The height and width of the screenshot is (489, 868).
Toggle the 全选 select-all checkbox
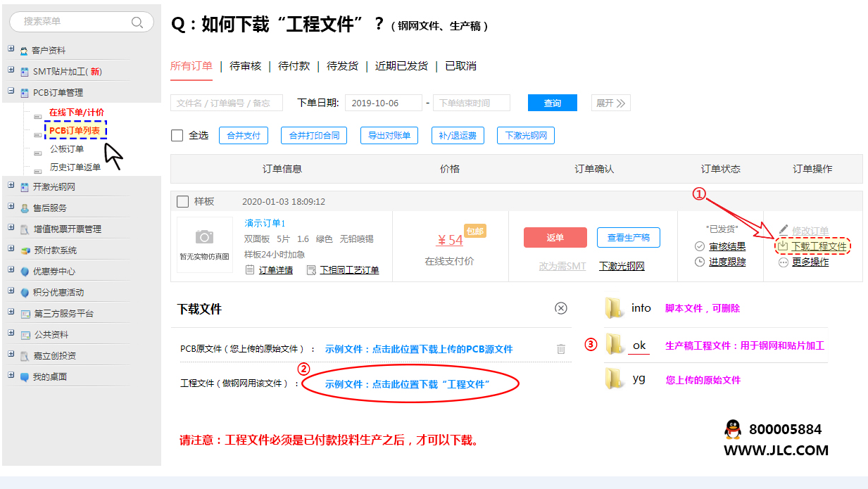(x=177, y=135)
